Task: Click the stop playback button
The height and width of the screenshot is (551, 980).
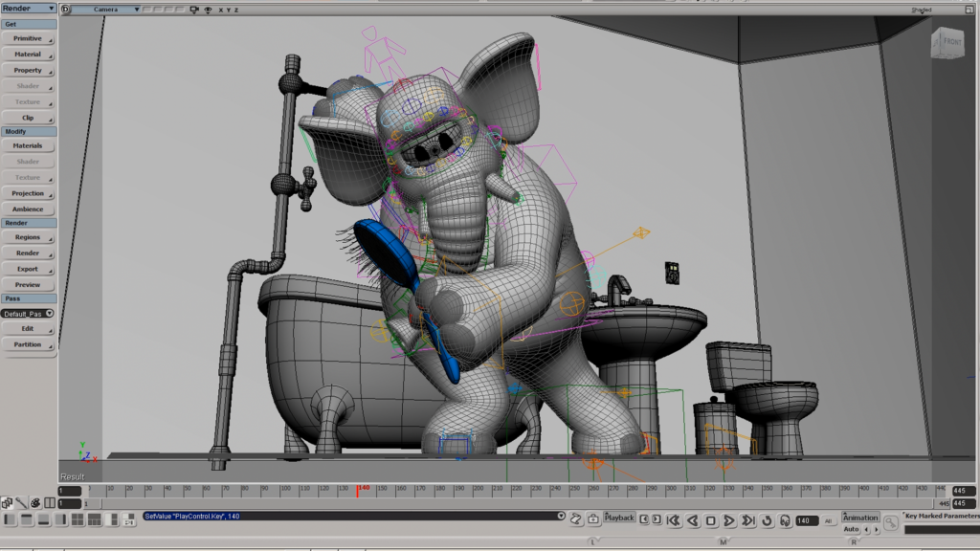Action: 711,520
